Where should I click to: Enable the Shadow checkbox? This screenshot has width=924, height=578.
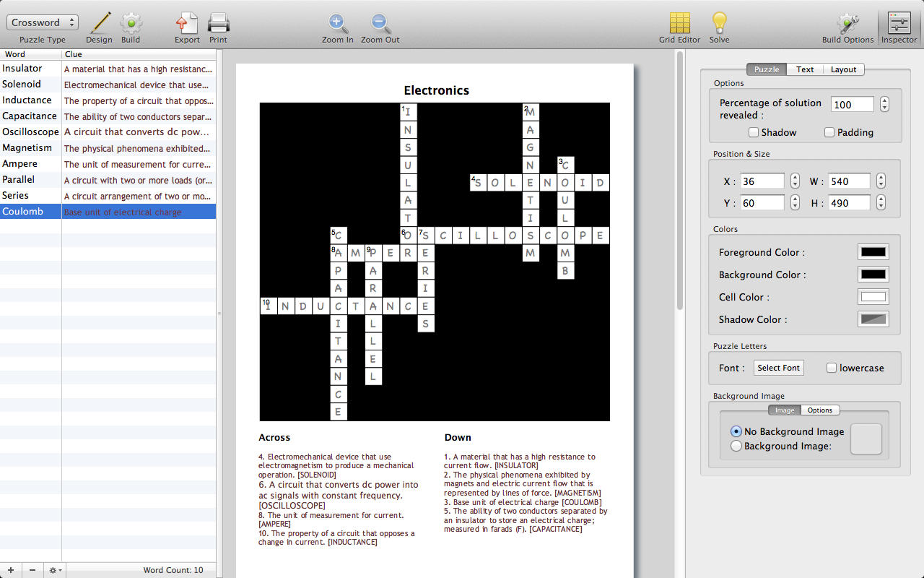[754, 132]
